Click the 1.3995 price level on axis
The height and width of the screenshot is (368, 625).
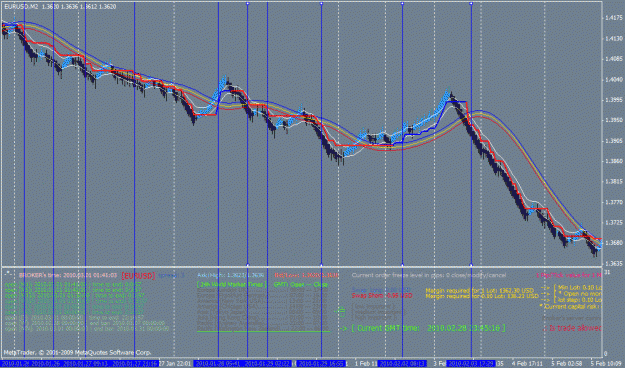coord(614,100)
